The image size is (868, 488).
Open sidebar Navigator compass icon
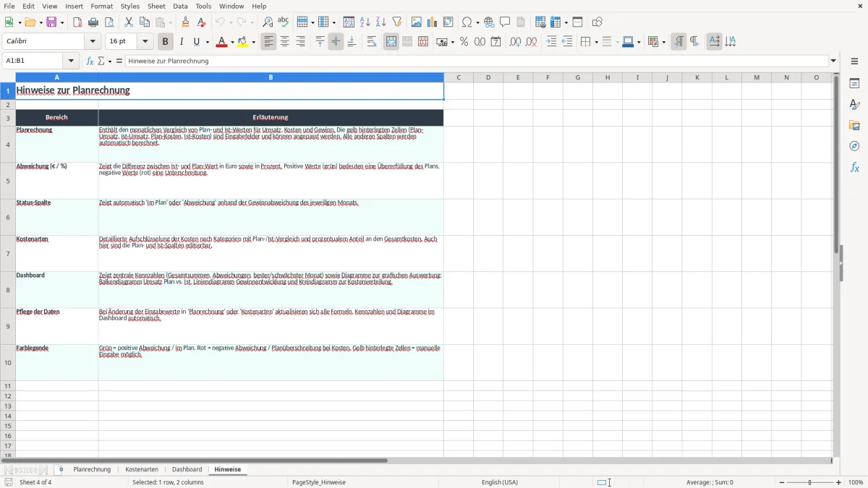coord(854,146)
